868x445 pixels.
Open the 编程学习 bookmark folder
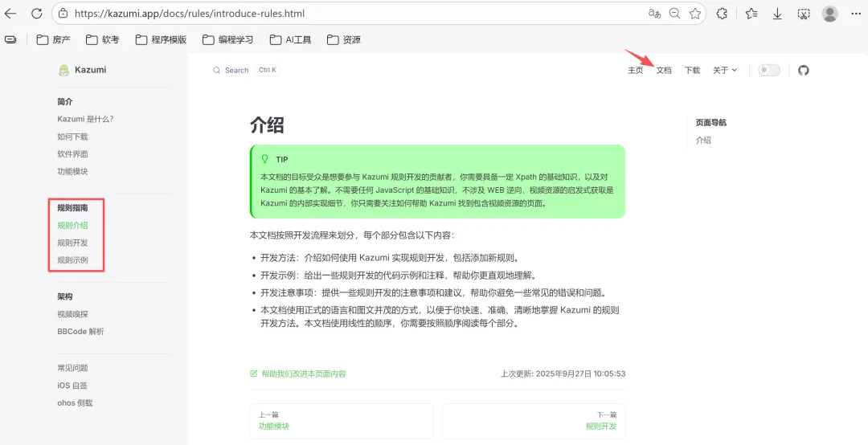[228, 39]
